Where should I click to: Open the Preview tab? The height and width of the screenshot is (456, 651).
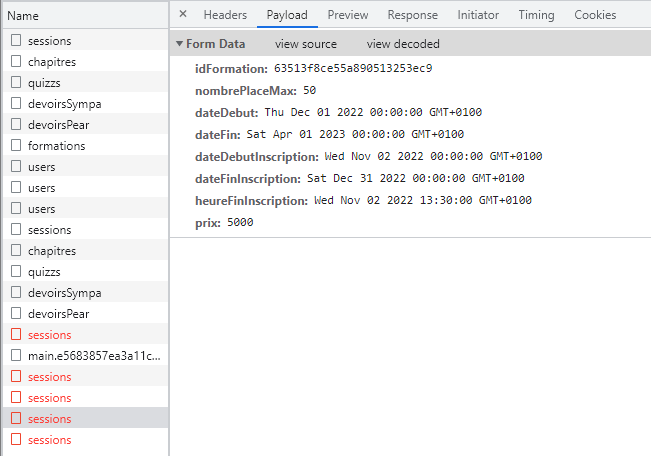348,15
